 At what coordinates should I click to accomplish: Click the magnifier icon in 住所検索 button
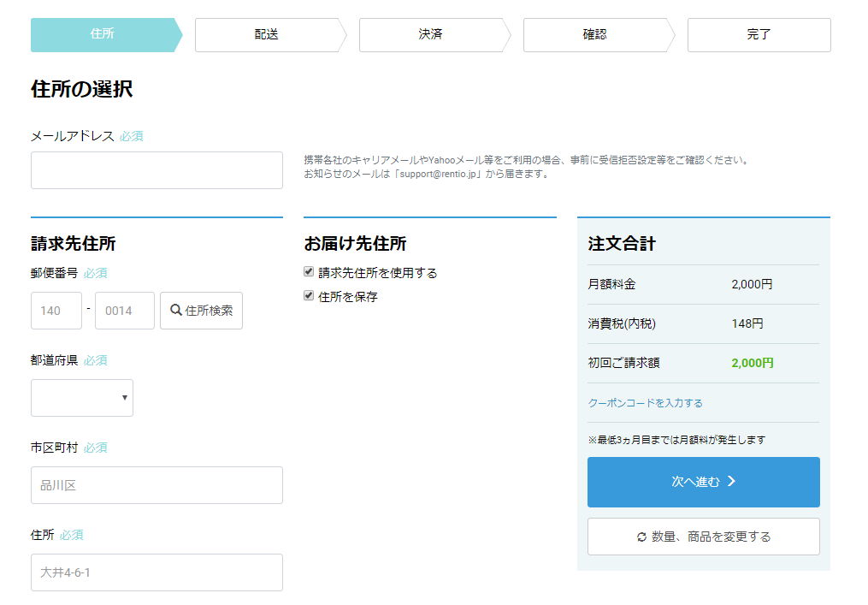pyautogui.click(x=176, y=310)
